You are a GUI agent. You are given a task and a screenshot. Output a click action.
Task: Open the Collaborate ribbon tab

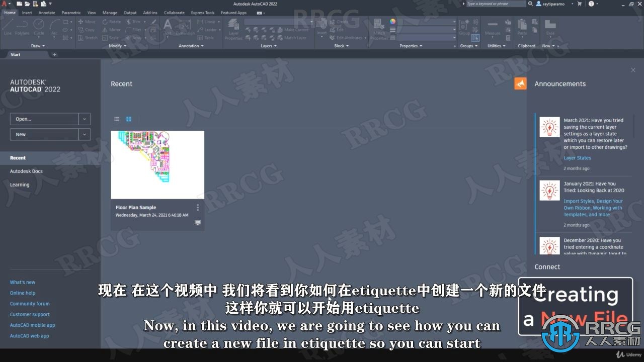(x=174, y=13)
